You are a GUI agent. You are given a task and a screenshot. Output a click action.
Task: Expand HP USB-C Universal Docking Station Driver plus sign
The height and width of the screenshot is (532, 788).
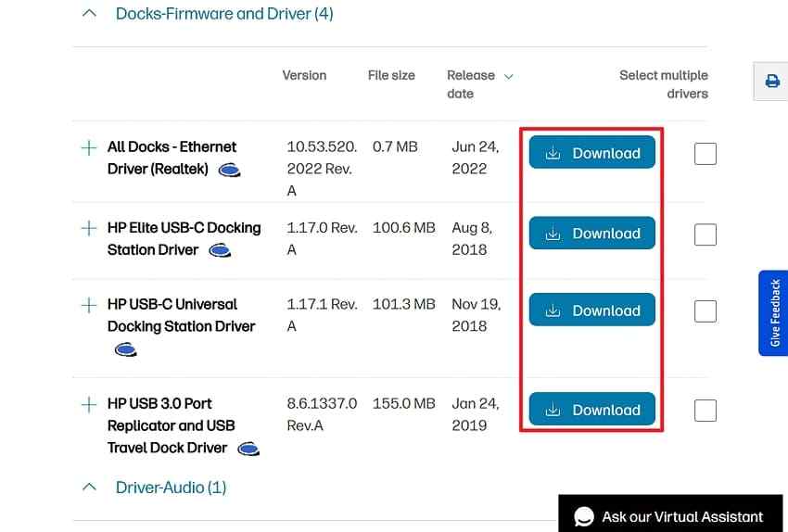point(89,305)
